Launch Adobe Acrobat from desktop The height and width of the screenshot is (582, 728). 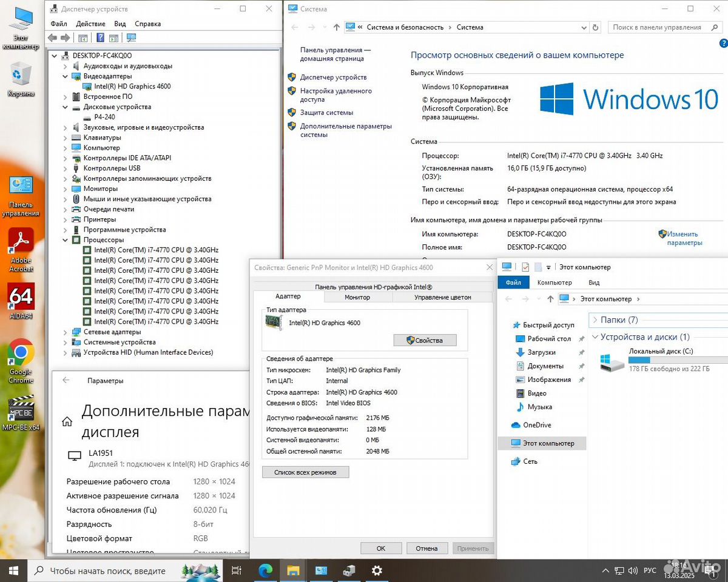click(x=21, y=250)
